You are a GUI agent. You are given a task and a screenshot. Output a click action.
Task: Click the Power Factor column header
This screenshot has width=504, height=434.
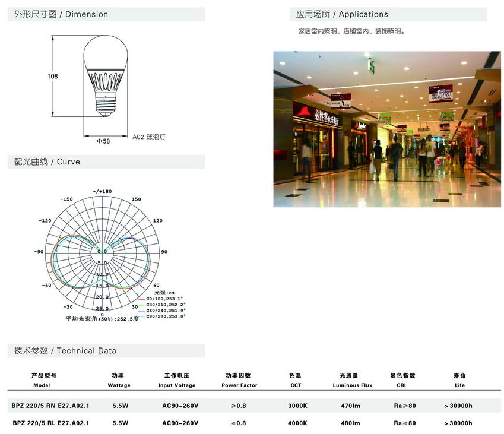pos(239,385)
